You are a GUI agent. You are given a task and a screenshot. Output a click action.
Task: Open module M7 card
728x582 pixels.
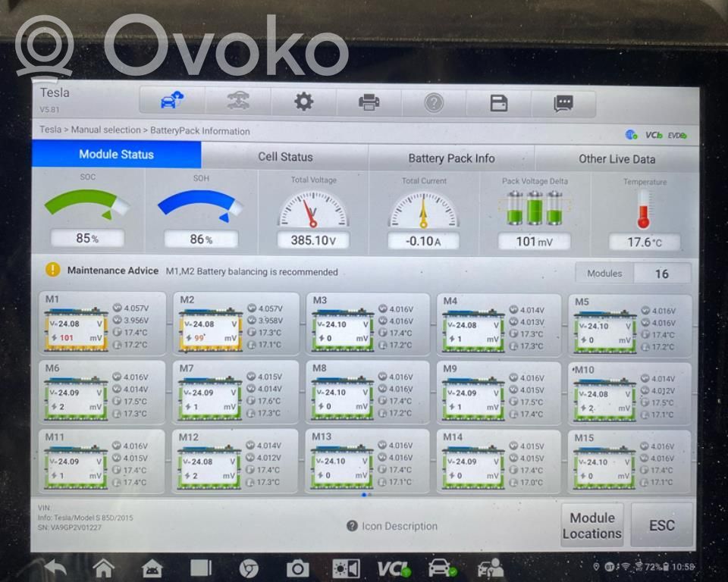coord(235,393)
